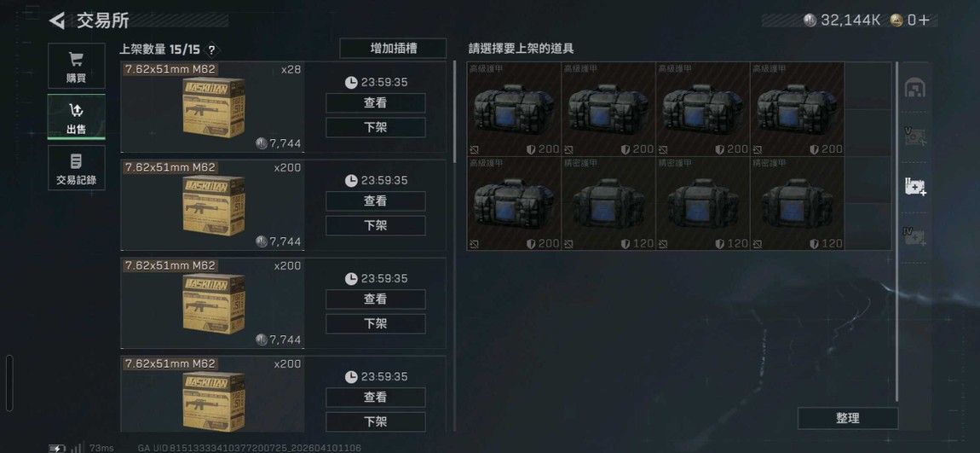Click the 整理 organize button
Viewport: 980px width, 453px height.
click(848, 419)
